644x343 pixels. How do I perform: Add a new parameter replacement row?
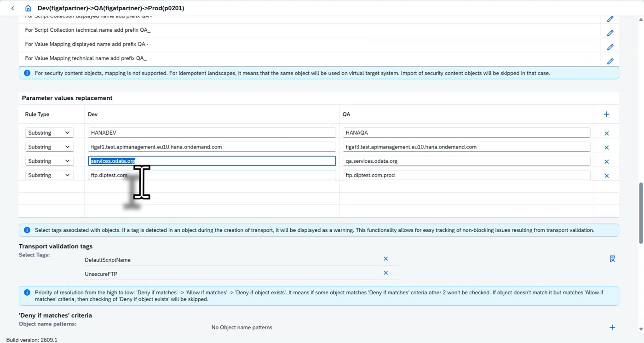[606, 114]
